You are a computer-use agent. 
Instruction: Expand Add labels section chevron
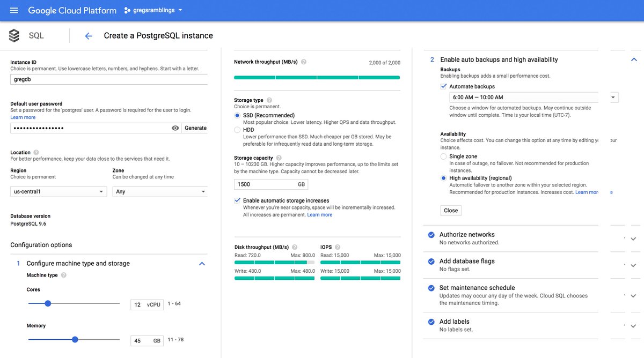(633, 326)
